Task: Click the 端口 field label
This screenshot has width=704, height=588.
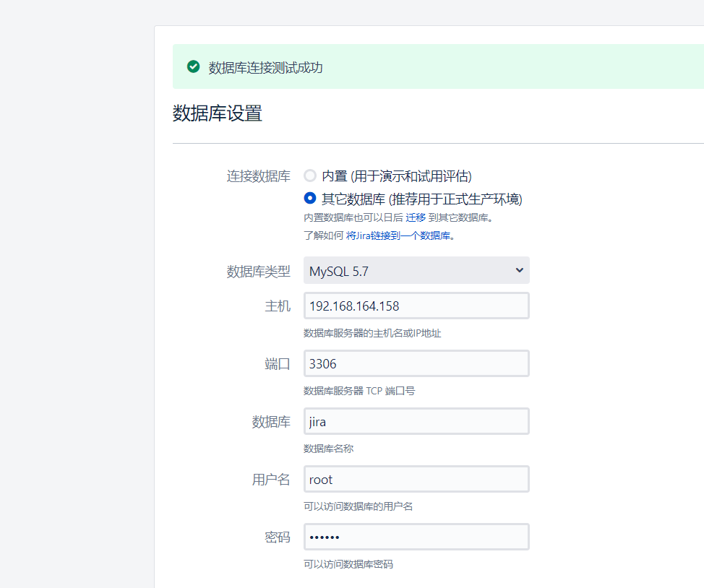Action: coord(278,364)
